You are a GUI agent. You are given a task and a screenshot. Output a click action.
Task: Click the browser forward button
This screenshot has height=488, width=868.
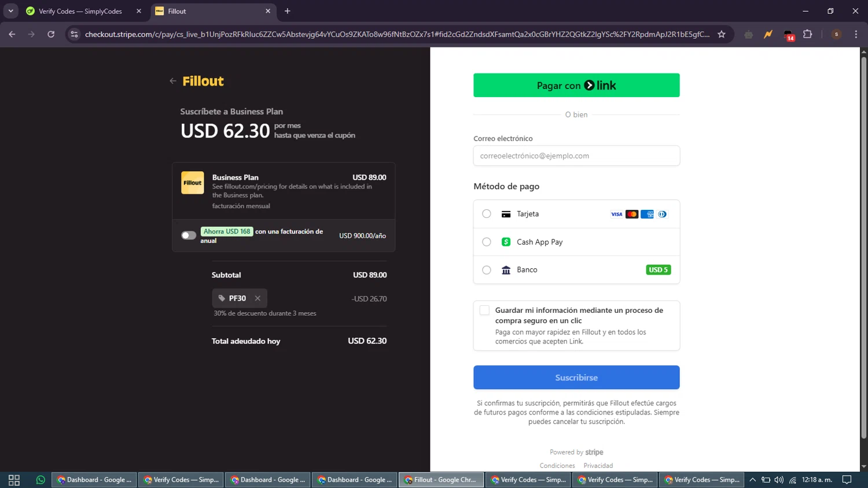tap(31, 34)
